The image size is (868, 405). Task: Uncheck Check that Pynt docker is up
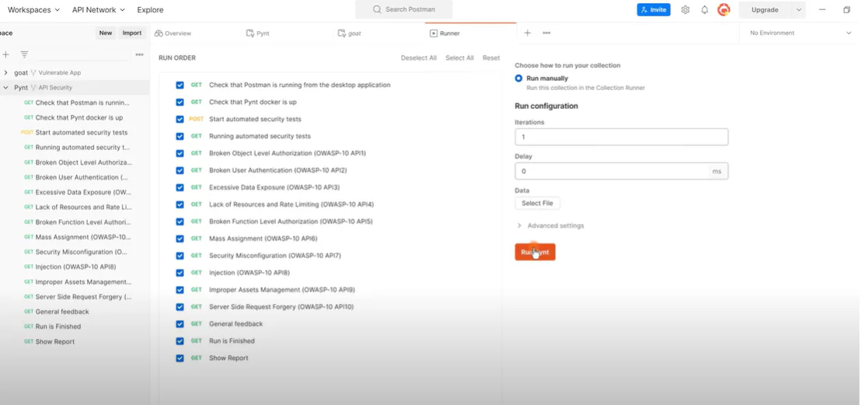tap(180, 102)
